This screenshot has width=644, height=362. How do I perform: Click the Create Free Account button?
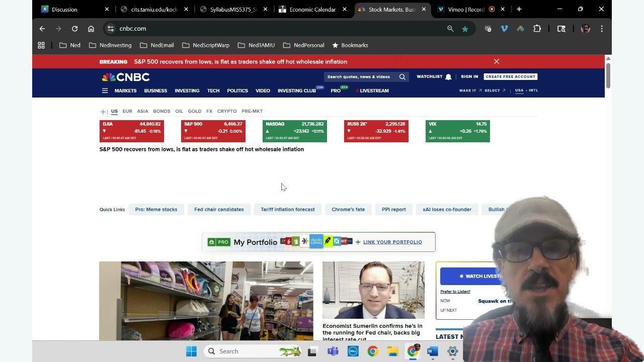(511, 77)
